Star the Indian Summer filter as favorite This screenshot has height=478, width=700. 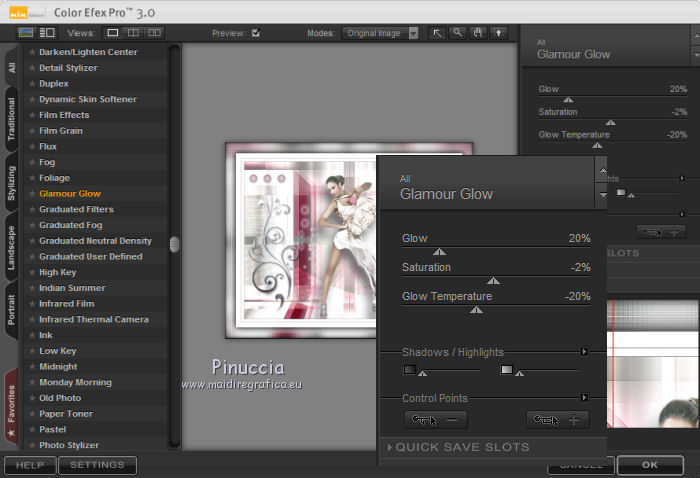point(32,288)
